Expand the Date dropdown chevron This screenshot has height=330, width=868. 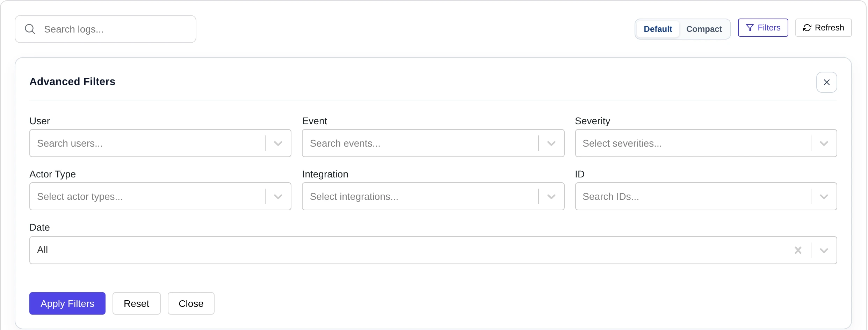coord(824,251)
